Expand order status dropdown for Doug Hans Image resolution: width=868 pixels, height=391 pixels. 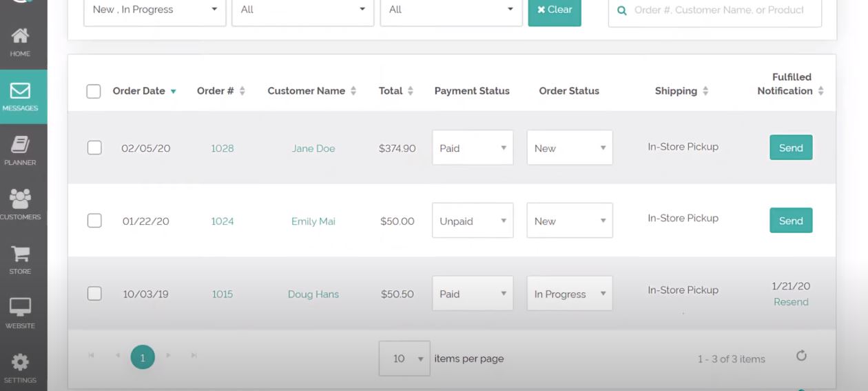coord(570,294)
